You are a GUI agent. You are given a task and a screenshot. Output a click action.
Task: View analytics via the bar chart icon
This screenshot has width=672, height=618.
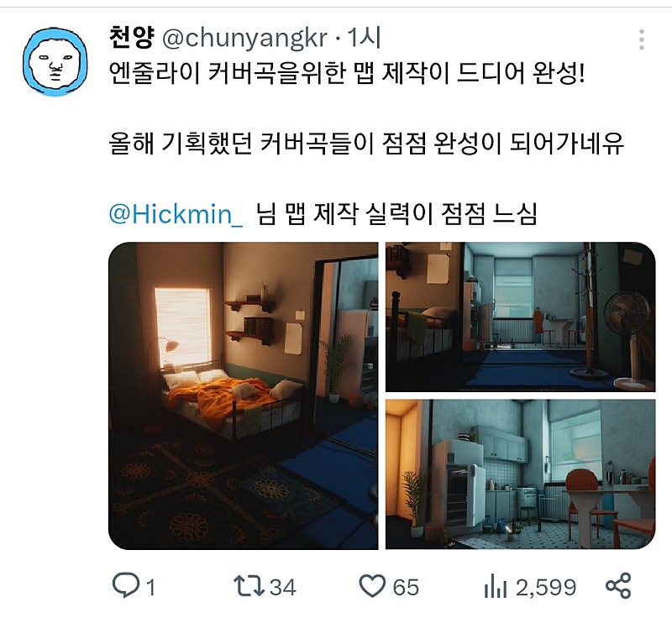pos(495,586)
